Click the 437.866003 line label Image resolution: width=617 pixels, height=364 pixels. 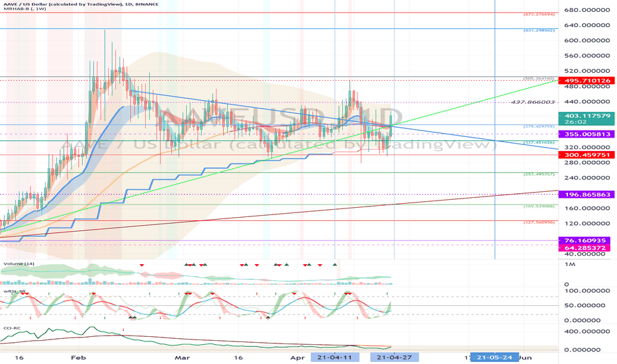[x=532, y=102]
